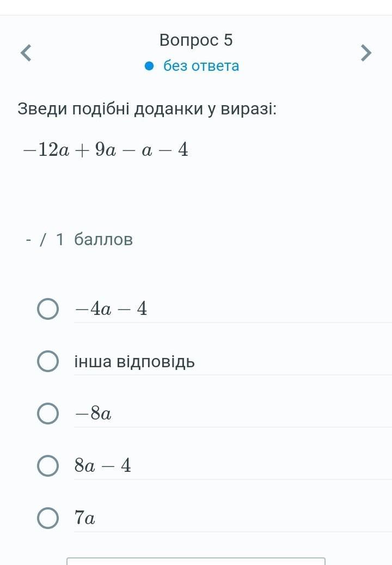The width and height of the screenshot is (392, 565).
Task: Click the expression −12a + 9a − a − 4
Action: coord(106,150)
